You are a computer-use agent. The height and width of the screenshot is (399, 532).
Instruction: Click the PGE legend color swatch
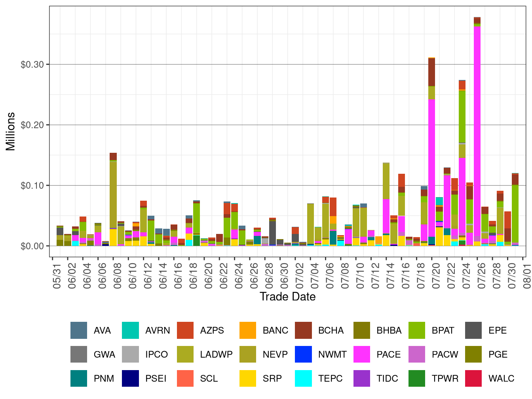coord(473,354)
